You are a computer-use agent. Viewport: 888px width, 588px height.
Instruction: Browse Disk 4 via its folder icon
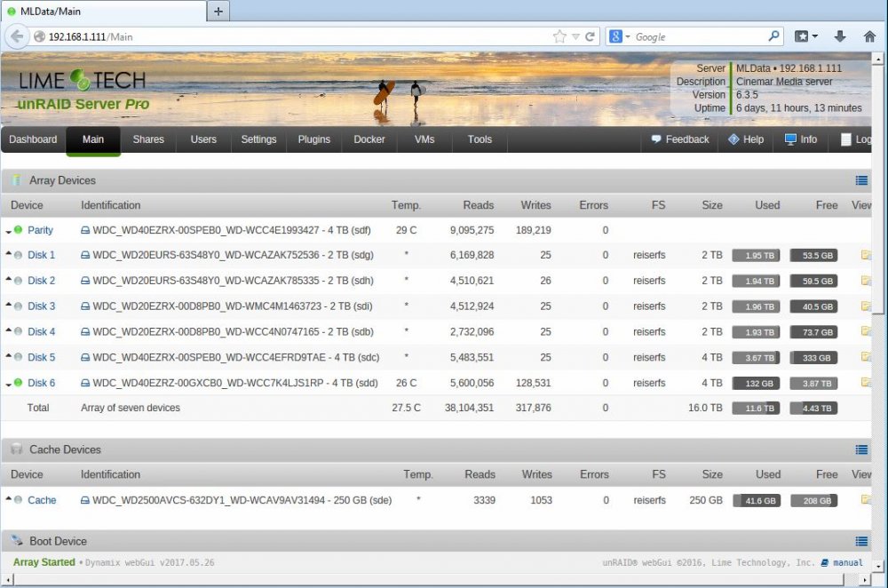(866, 331)
